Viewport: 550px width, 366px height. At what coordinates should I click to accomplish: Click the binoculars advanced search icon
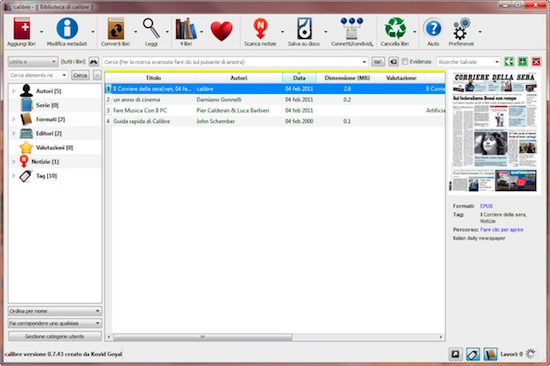point(94,62)
